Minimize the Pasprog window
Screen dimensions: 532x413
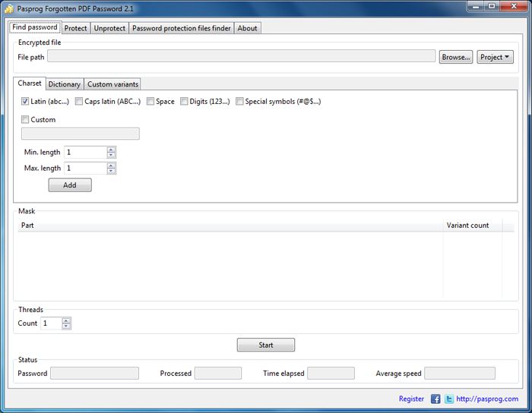click(x=476, y=6)
